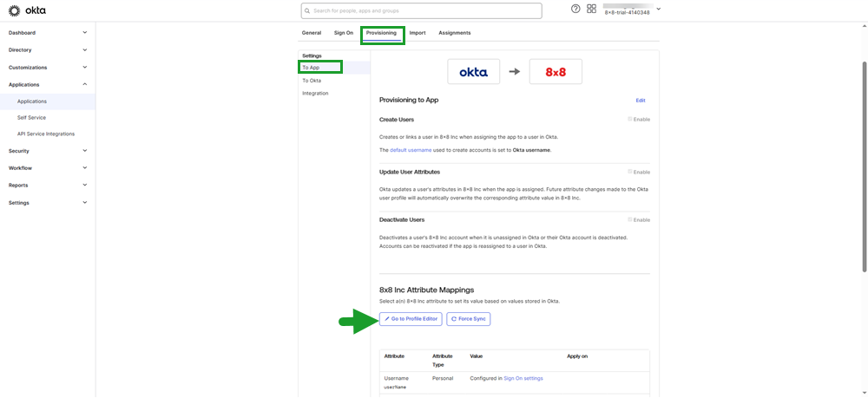Open the account dropdown arrow
868x398 pixels.
pyautogui.click(x=658, y=9)
